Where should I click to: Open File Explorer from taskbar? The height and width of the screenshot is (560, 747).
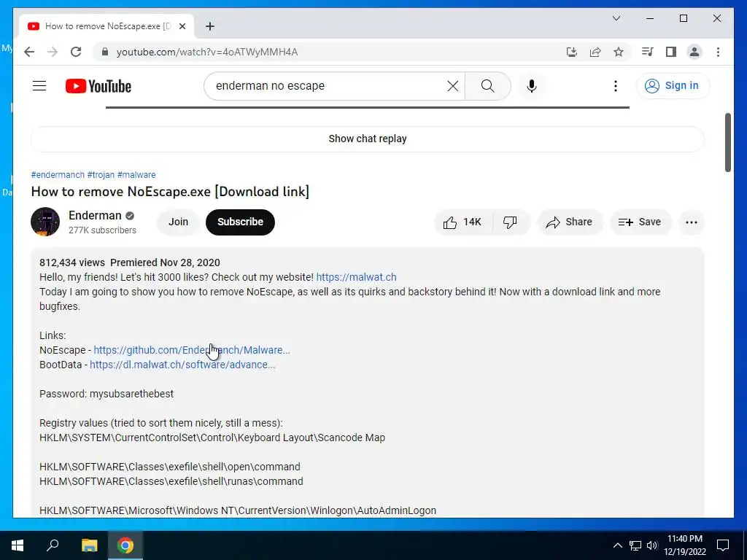point(89,545)
